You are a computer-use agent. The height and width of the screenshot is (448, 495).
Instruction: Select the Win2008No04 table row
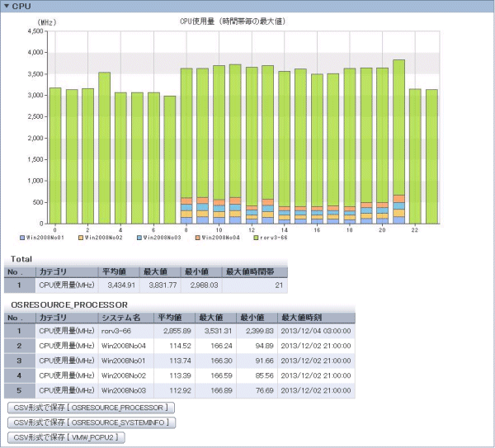tap(181, 345)
